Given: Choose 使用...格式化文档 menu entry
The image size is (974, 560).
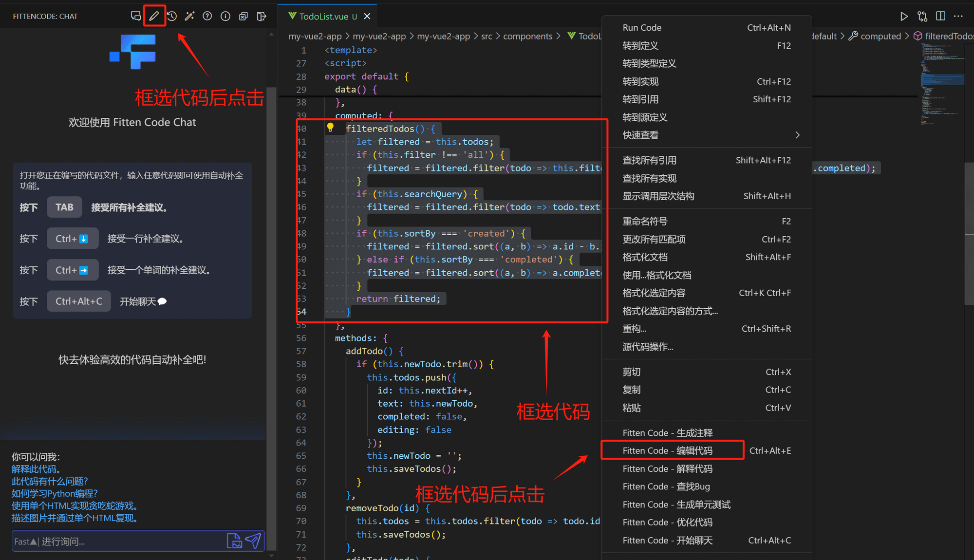Looking at the screenshot, I should click(x=707, y=275).
